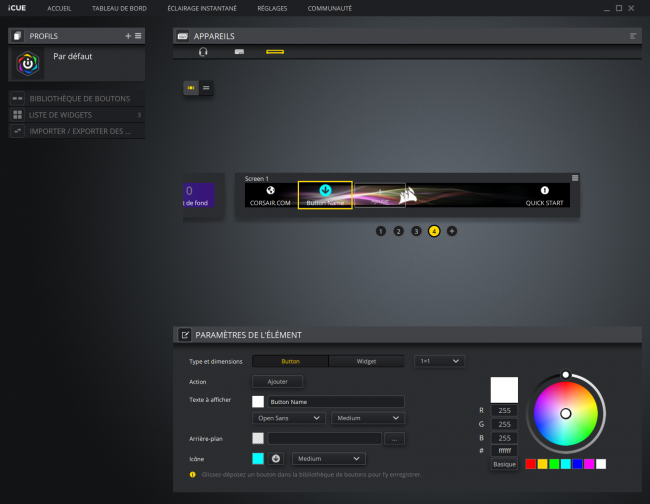Select the keyboard device icon

coord(239,51)
